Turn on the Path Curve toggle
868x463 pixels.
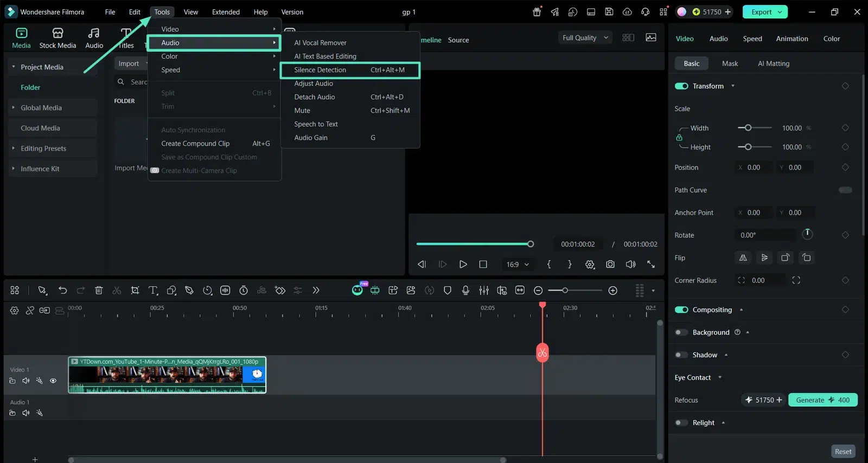pos(845,190)
